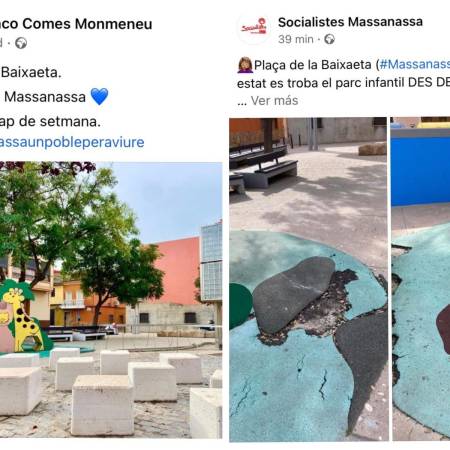Image resolution: width=450 pixels, height=450 pixels.
Task: Open the Comes Monmeneu profile name
Action: pos(76,24)
